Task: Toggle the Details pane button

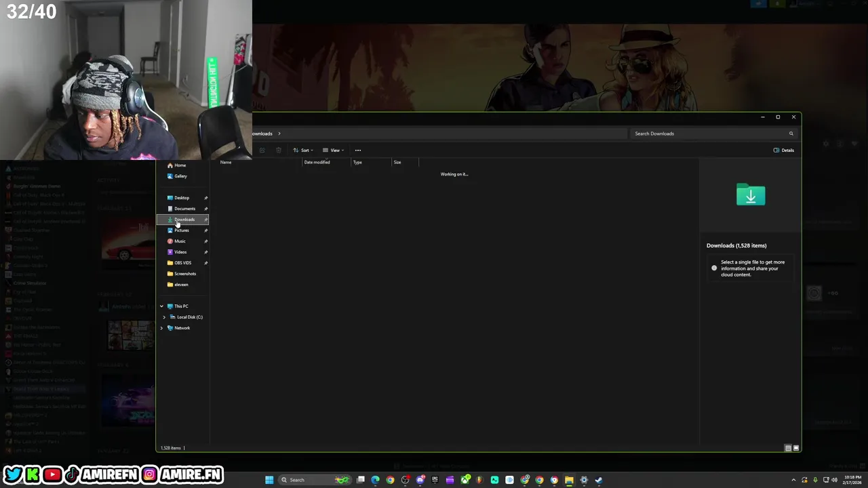Action: (x=783, y=150)
